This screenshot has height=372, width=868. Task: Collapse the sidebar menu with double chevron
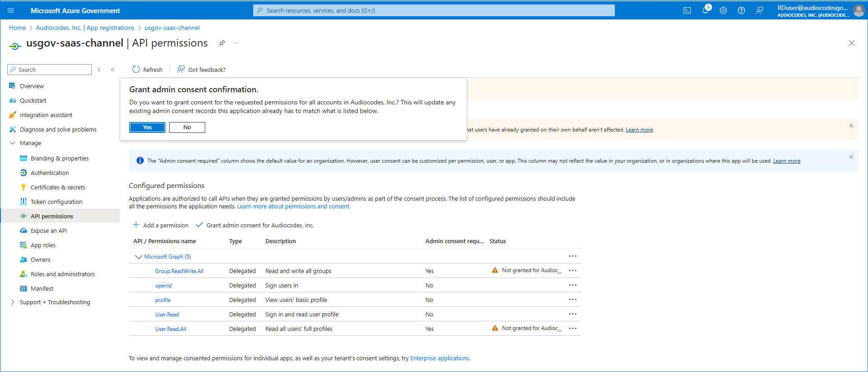point(113,70)
